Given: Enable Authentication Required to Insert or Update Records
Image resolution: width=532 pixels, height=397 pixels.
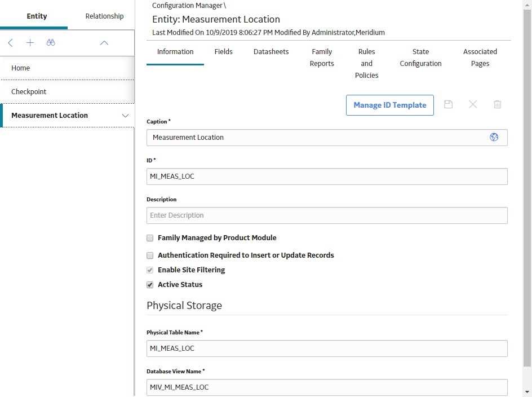Looking at the screenshot, I should [x=150, y=255].
